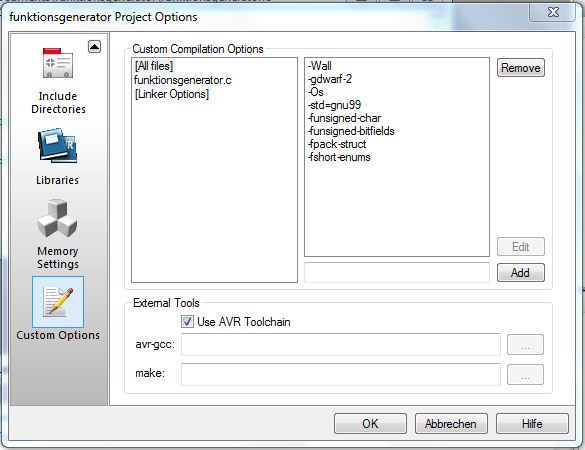Viewport: 585px width, 450px height.
Task: Click the Add button
Action: (x=520, y=273)
